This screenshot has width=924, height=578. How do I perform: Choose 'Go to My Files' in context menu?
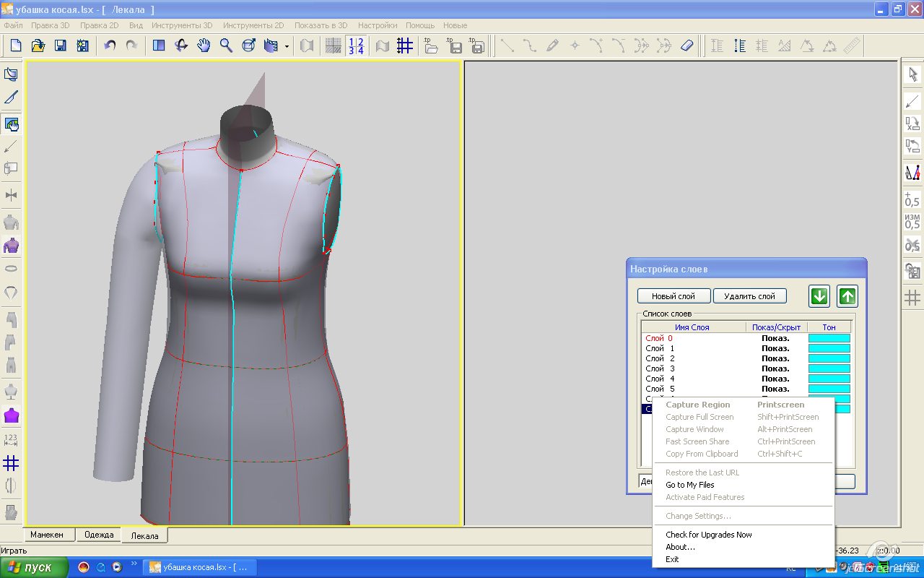[x=689, y=485]
